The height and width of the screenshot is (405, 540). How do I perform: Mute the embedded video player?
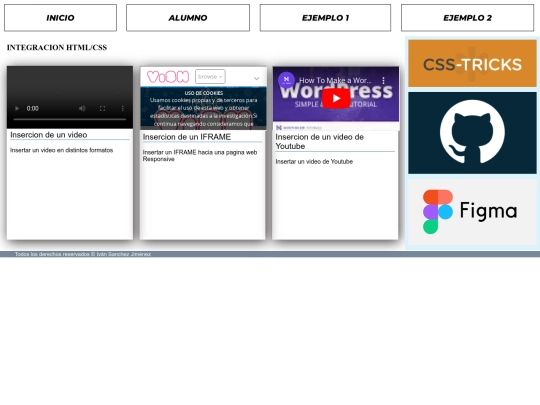82,108
